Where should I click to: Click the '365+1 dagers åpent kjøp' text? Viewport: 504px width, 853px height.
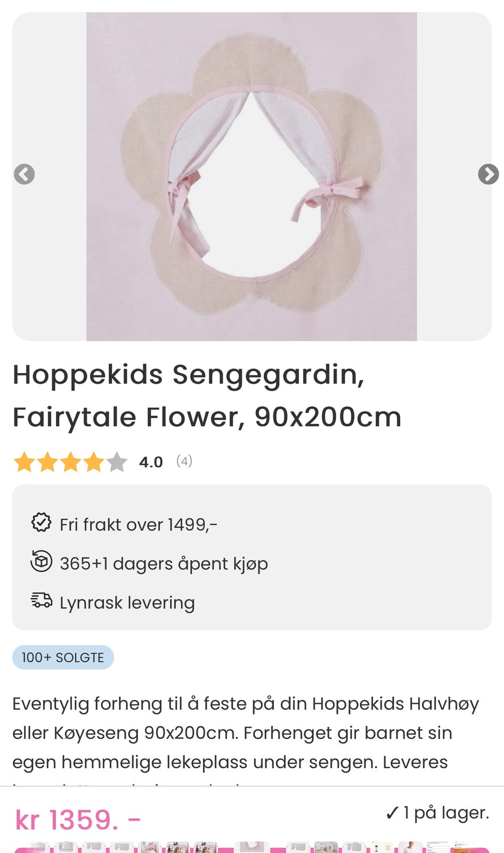tap(164, 564)
